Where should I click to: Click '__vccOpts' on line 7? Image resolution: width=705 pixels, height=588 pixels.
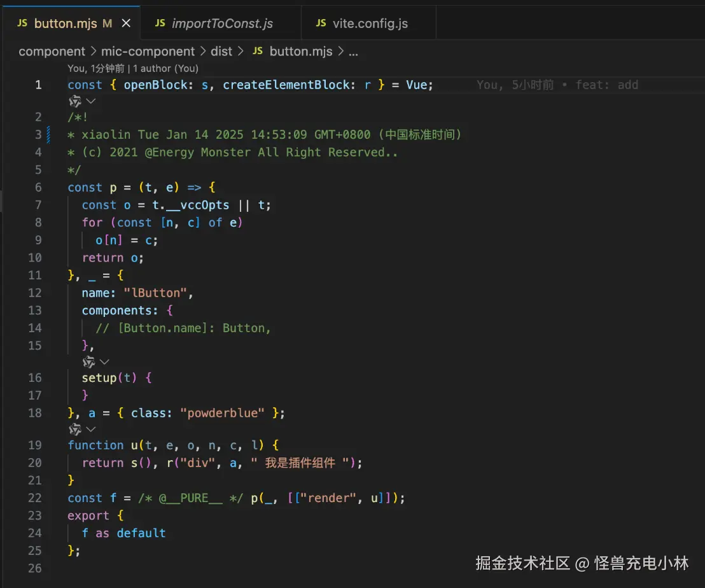point(198,205)
